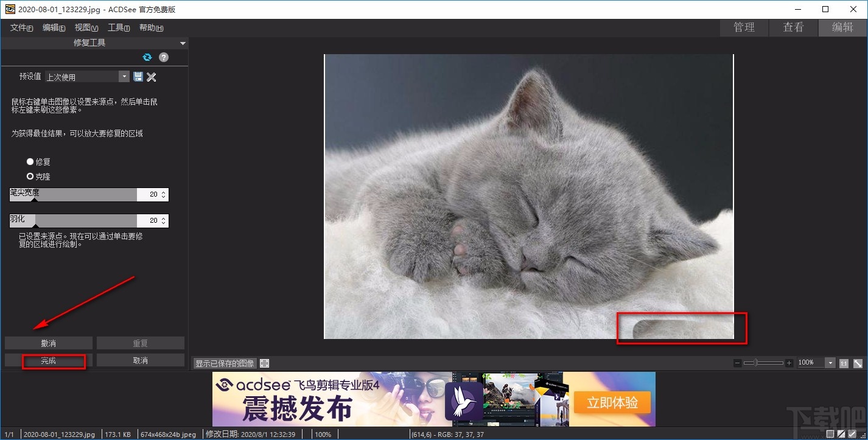Switch to the 查看 mode tab

pyautogui.click(x=793, y=27)
